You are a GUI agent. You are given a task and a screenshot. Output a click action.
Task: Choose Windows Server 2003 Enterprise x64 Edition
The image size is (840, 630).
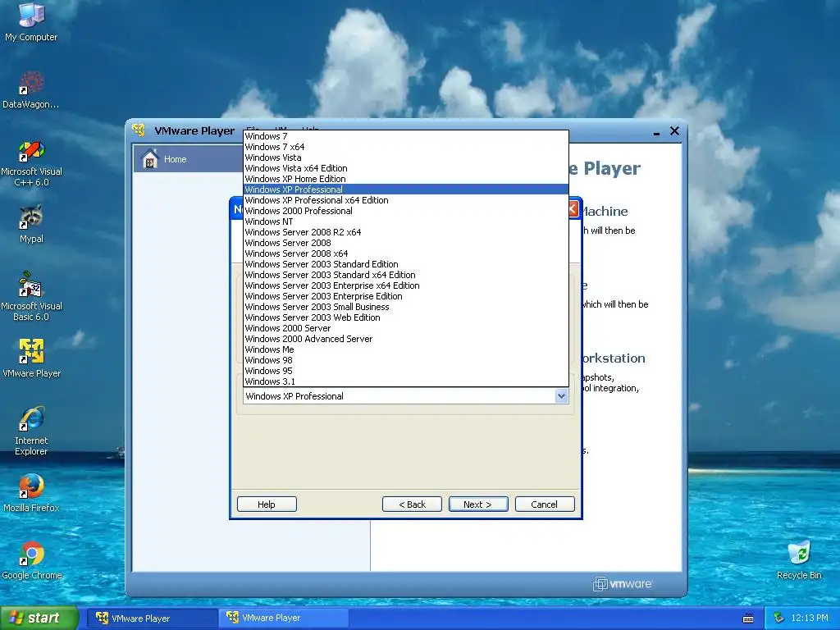[405, 285]
